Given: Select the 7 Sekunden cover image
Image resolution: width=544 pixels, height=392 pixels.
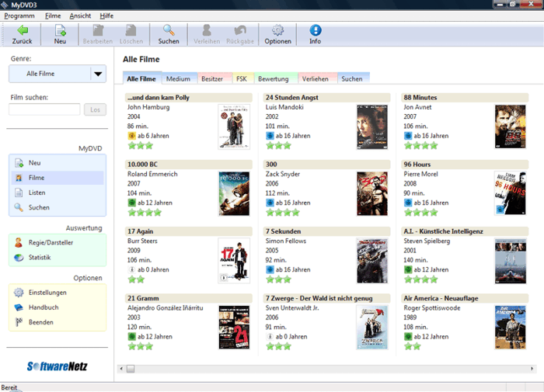Looking at the screenshot, I should [372, 260].
